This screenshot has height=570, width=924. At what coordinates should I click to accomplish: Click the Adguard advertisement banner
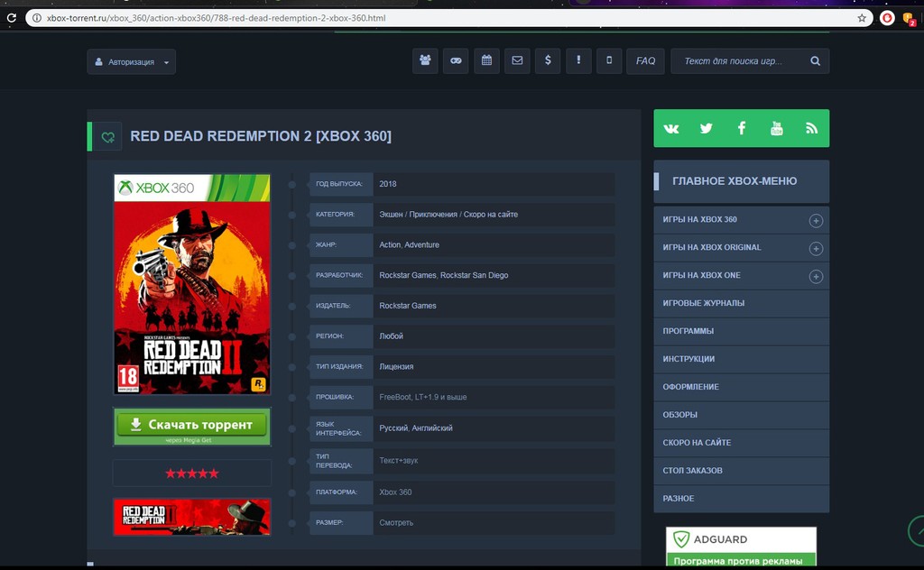pyautogui.click(x=742, y=547)
